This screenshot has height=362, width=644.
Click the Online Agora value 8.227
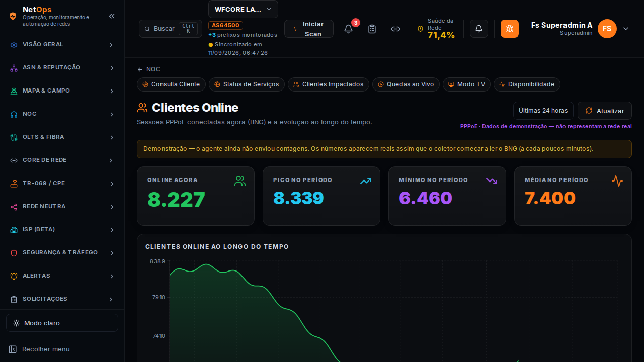click(x=177, y=200)
